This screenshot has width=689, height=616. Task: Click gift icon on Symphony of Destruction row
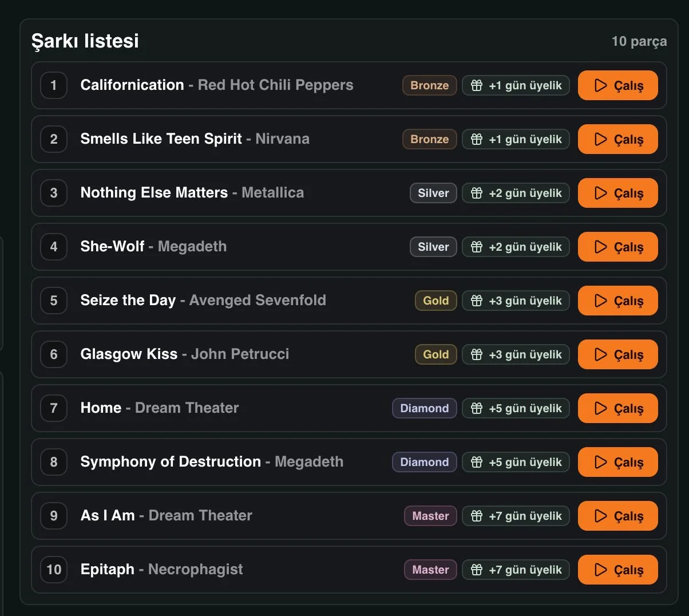point(477,462)
